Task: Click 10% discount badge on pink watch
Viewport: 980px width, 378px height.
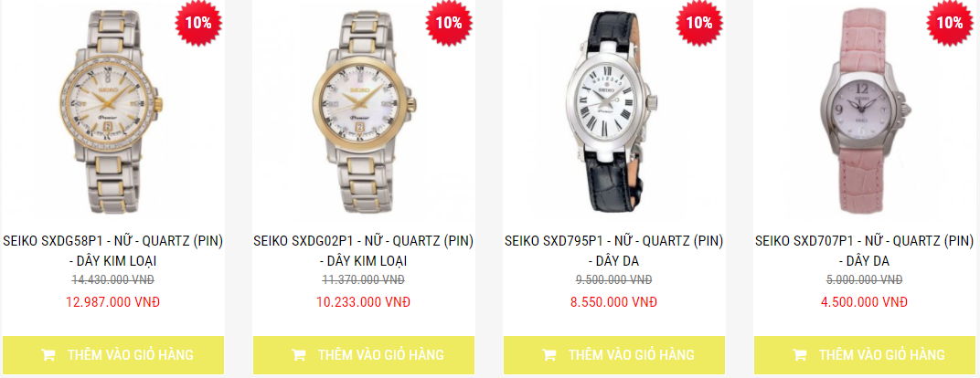Action: tap(950, 23)
